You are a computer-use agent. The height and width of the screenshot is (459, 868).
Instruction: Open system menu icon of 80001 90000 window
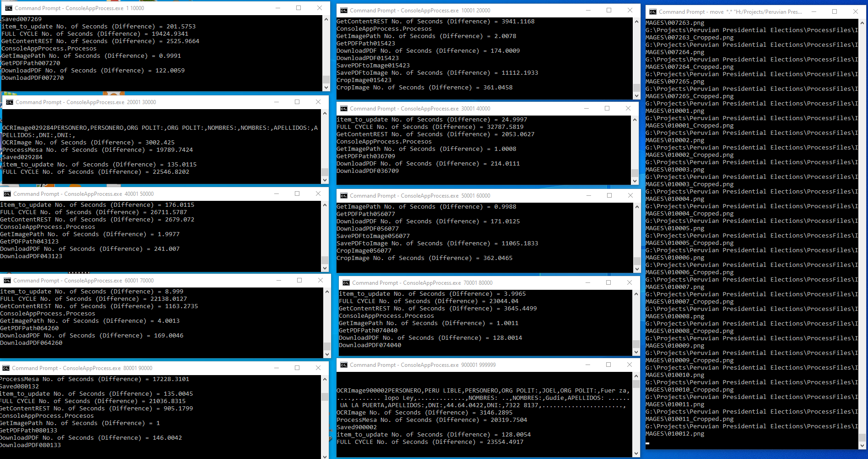click(6, 368)
